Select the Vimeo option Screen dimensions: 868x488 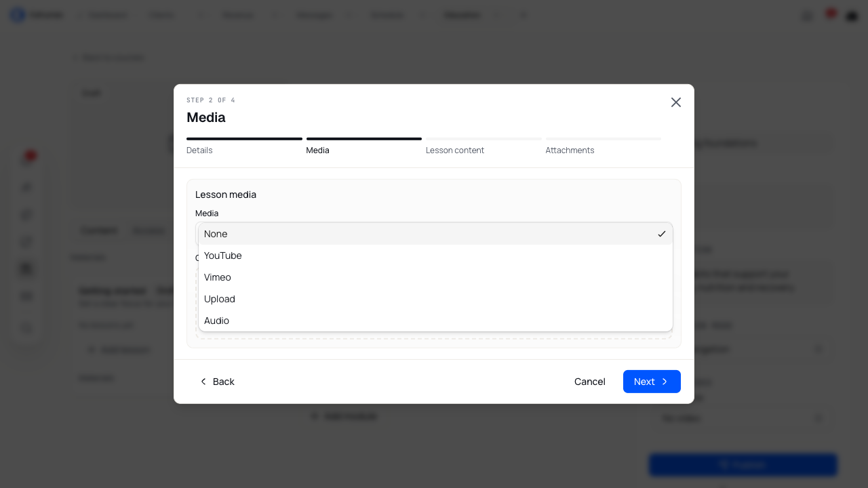(435, 277)
